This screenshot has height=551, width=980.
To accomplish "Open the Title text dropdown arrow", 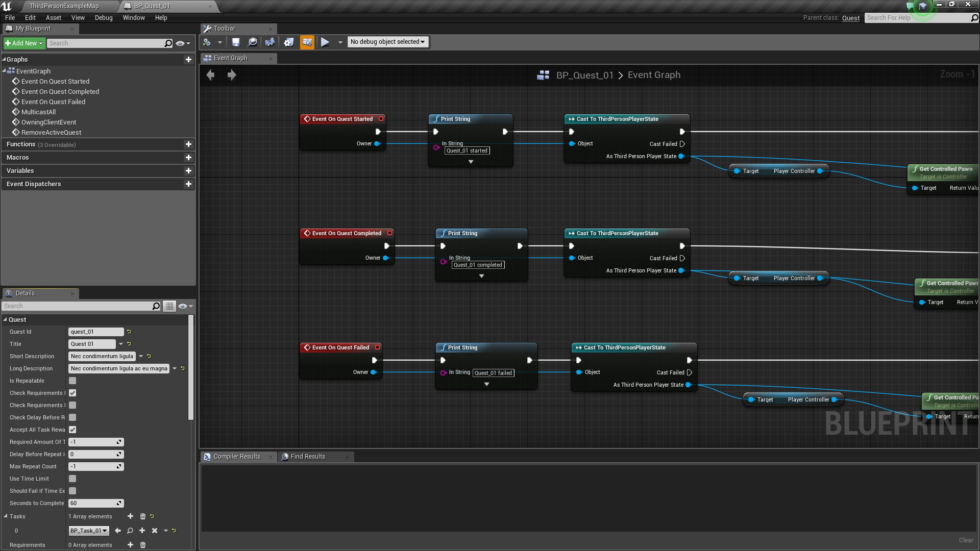I will coord(121,344).
